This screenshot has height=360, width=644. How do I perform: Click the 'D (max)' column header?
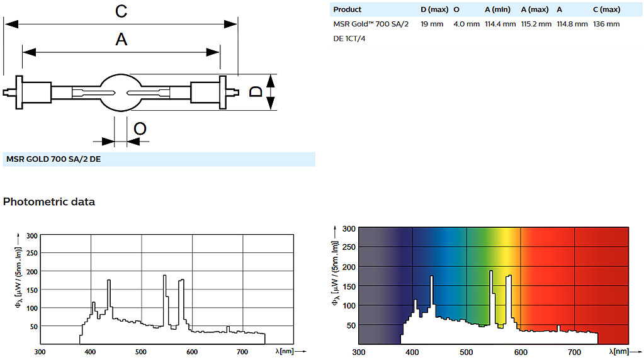pyautogui.click(x=434, y=9)
